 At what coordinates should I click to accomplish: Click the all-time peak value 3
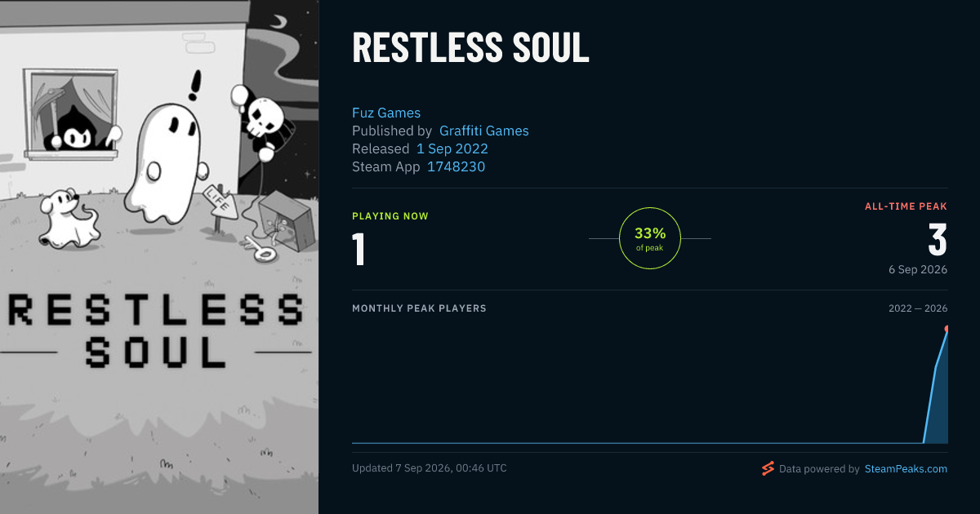tap(938, 240)
